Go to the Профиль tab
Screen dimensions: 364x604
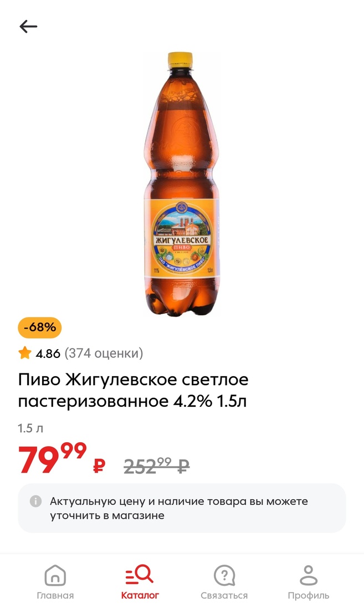pyautogui.click(x=309, y=582)
